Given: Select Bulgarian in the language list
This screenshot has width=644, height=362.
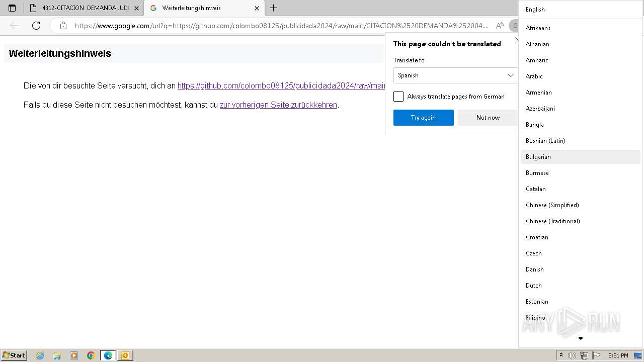Looking at the screenshot, I should pos(581,157).
